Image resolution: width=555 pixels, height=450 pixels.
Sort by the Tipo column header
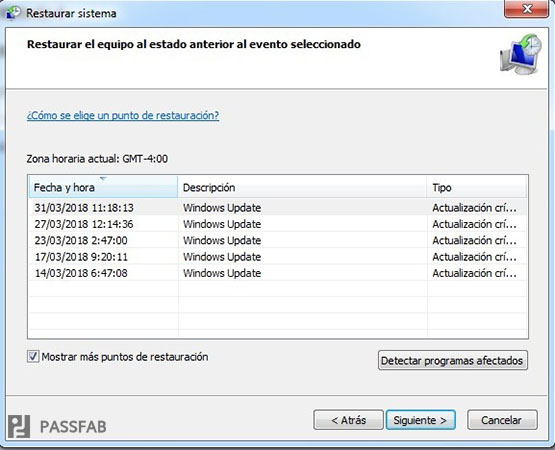pos(476,187)
